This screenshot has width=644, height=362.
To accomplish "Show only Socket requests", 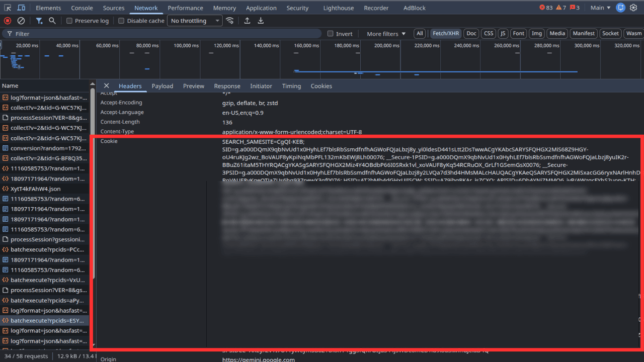I will point(610,34).
